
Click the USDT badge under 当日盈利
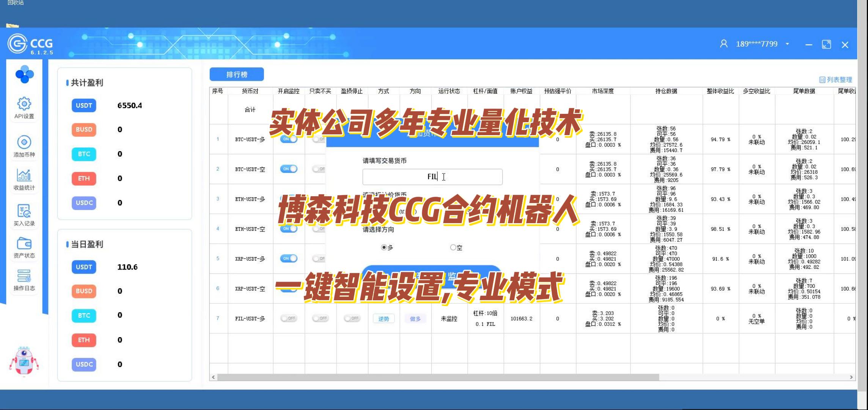84,267
